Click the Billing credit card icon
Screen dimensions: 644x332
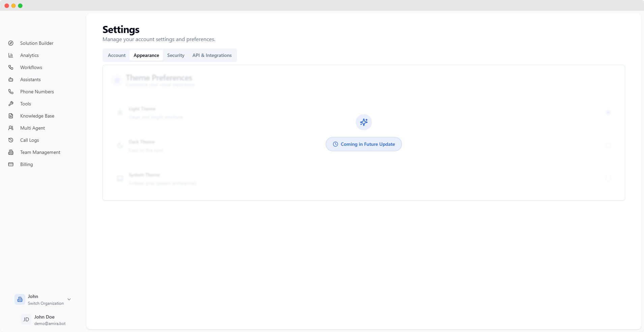11,164
